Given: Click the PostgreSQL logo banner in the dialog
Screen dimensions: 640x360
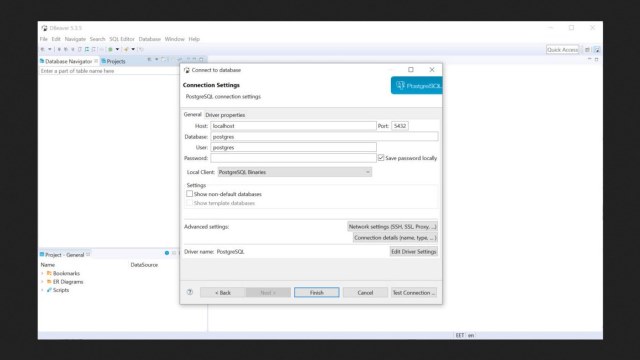Looking at the screenshot, I should [x=416, y=85].
